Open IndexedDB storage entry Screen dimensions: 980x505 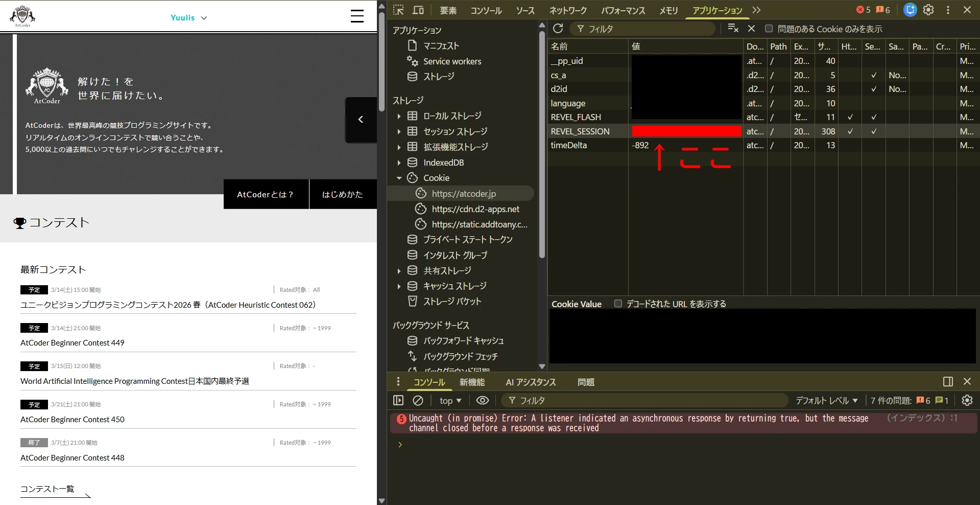click(443, 163)
